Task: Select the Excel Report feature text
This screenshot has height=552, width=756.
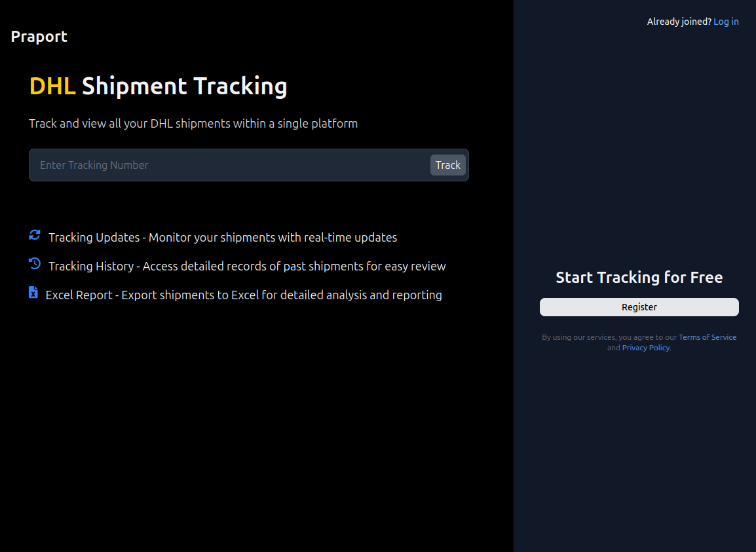Action: tap(243, 295)
